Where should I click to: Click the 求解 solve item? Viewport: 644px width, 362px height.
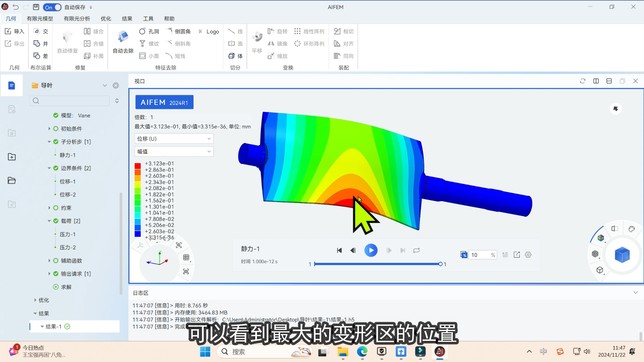(66, 287)
